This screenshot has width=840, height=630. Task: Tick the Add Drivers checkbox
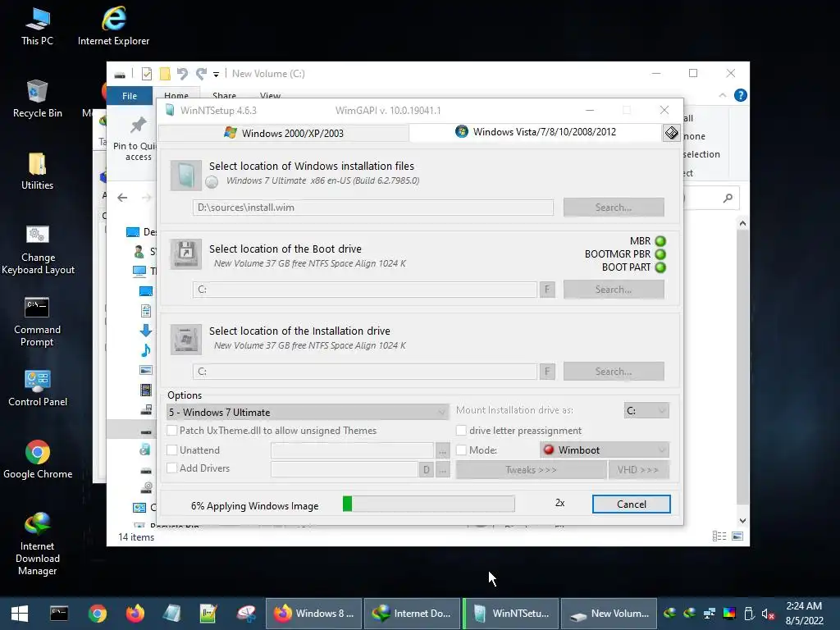tap(172, 468)
